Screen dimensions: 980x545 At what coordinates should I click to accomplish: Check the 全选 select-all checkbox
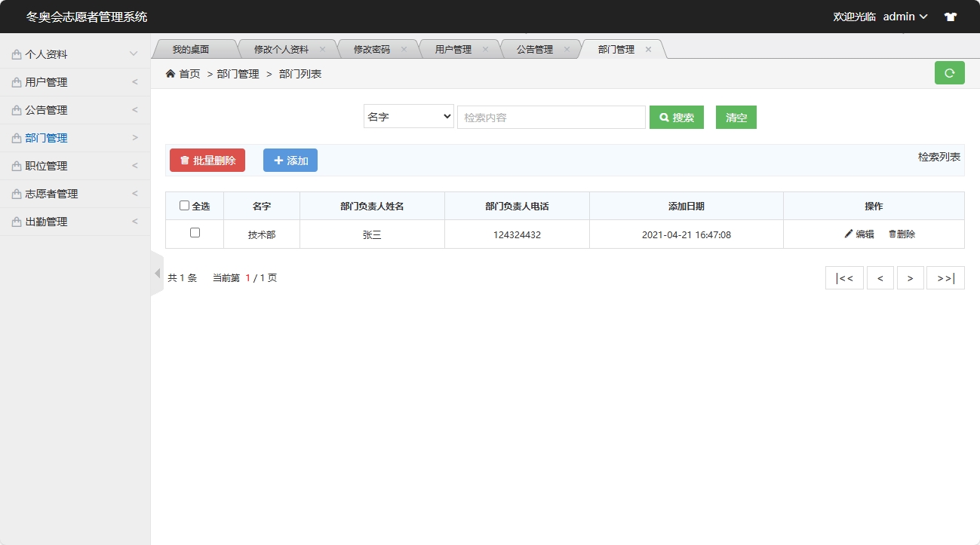(185, 205)
